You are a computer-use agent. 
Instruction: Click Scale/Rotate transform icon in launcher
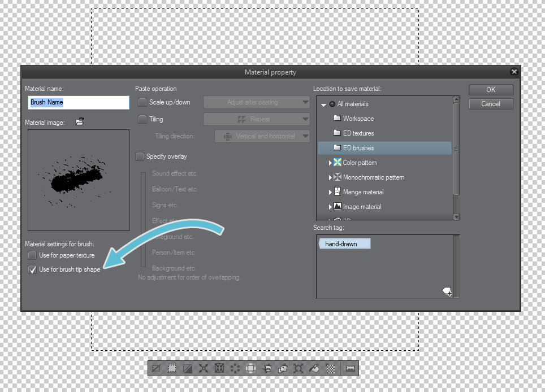tap(298, 368)
